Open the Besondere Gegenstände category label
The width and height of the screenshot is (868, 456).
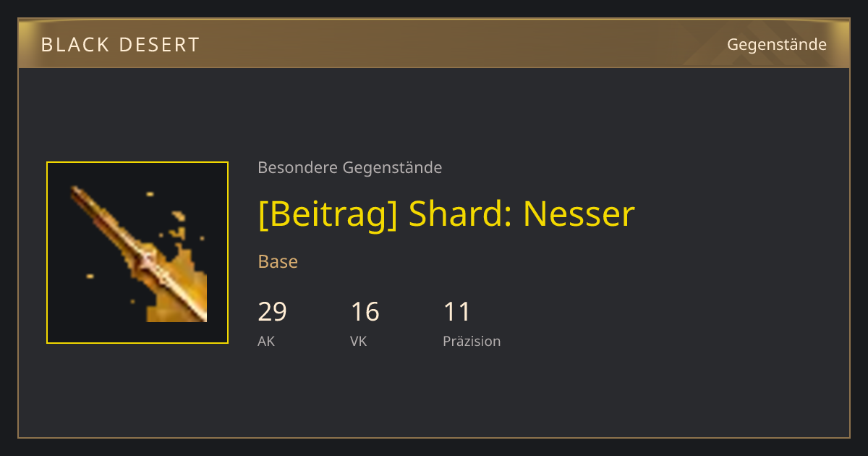point(350,168)
